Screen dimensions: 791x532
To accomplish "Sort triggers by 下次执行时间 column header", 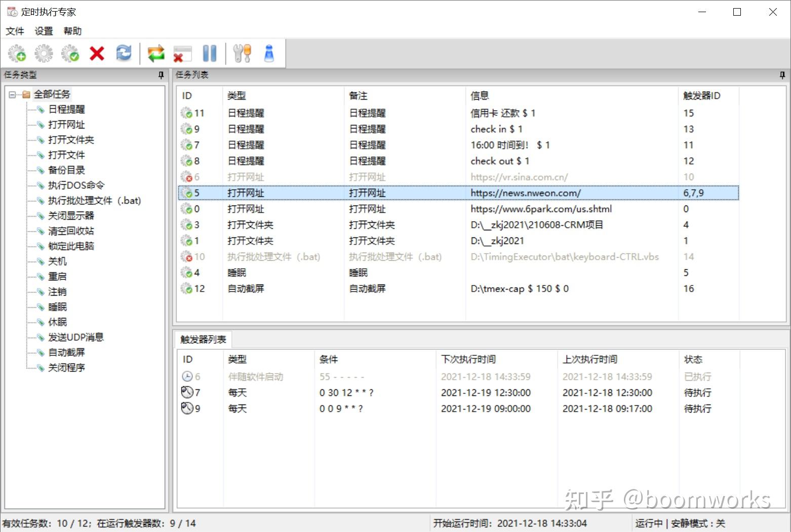I will (x=496, y=359).
